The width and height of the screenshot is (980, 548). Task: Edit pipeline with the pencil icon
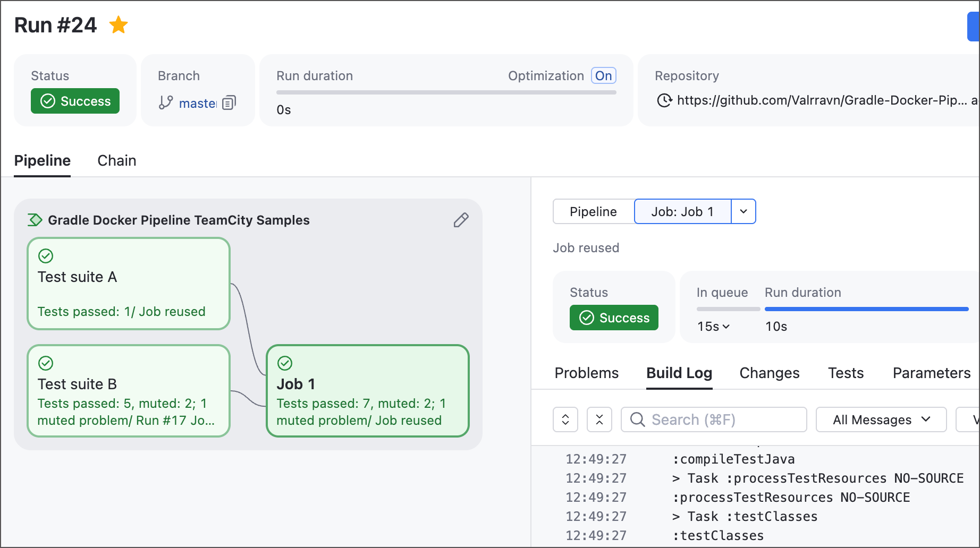[461, 220]
